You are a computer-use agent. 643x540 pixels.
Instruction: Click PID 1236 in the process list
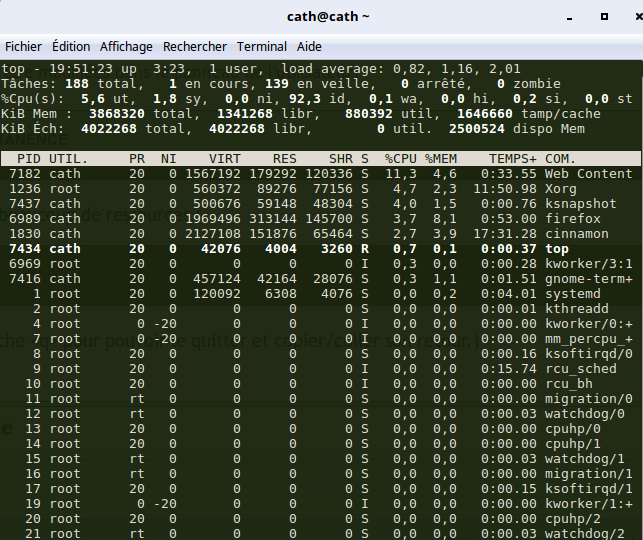tap(25, 189)
